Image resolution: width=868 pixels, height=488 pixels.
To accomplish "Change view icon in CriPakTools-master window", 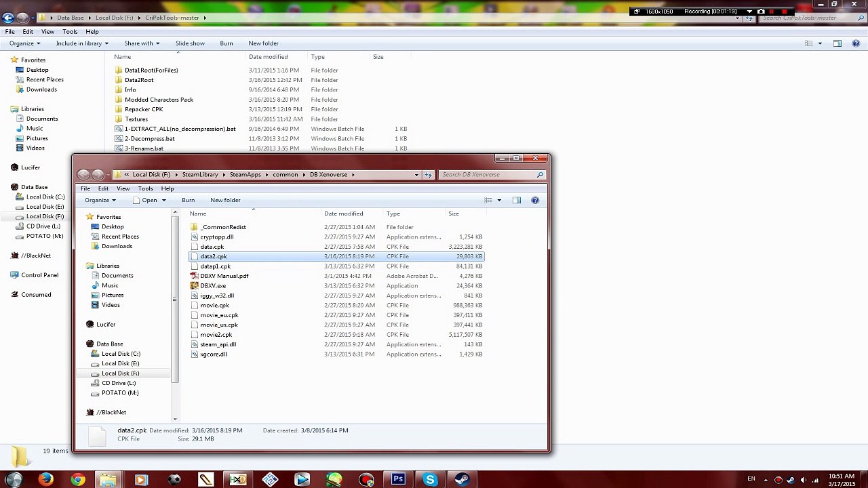I will (x=808, y=43).
